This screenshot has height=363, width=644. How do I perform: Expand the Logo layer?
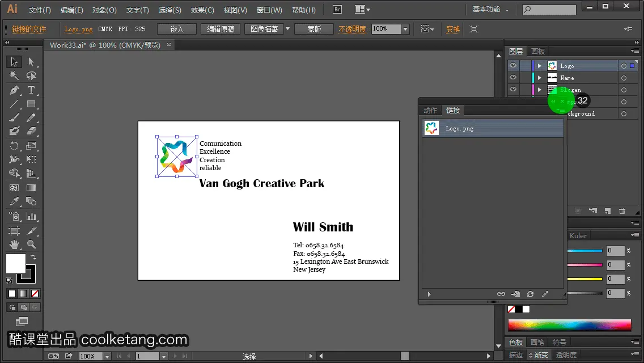[540, 66]
